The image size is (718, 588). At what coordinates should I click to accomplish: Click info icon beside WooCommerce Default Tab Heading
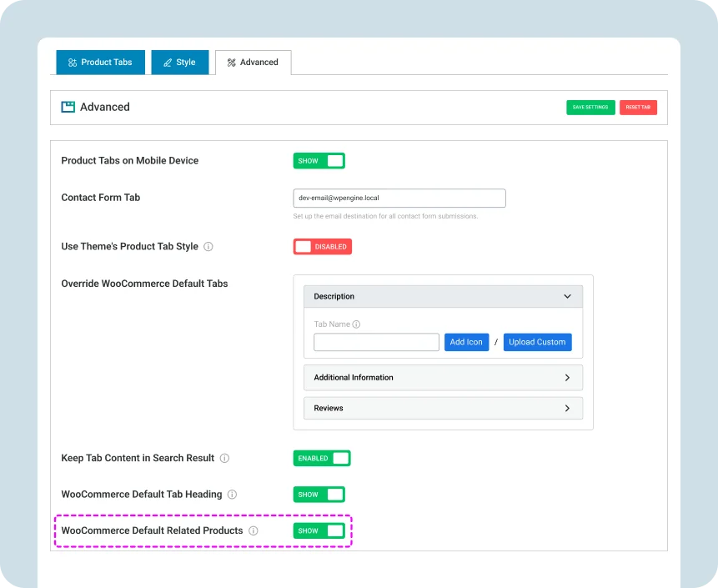click(x=232, y=495)
